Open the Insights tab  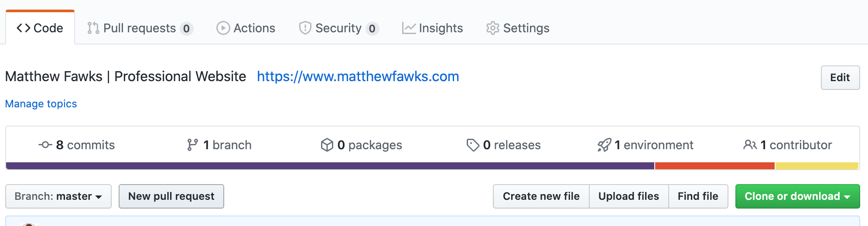tap(432, 28)
